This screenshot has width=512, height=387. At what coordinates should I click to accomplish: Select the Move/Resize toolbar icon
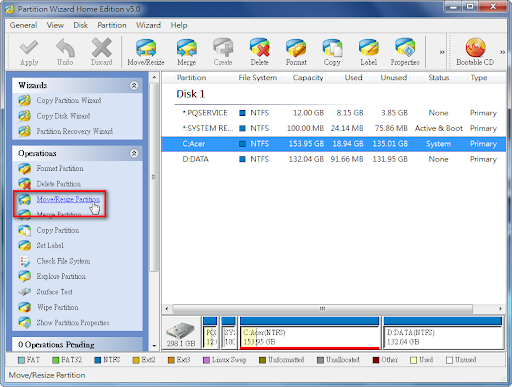tap(146, 52)
